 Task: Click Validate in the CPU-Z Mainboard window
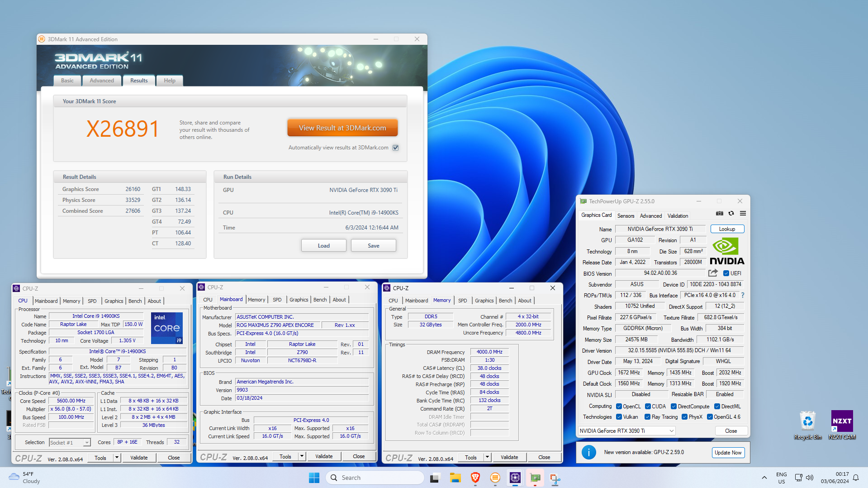(324, 456)
